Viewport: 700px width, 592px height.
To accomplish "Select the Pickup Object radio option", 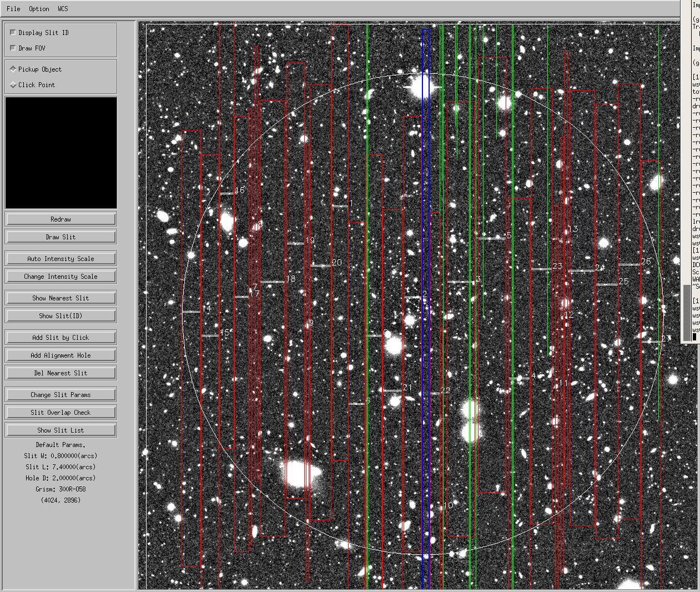I will (13, 69).
